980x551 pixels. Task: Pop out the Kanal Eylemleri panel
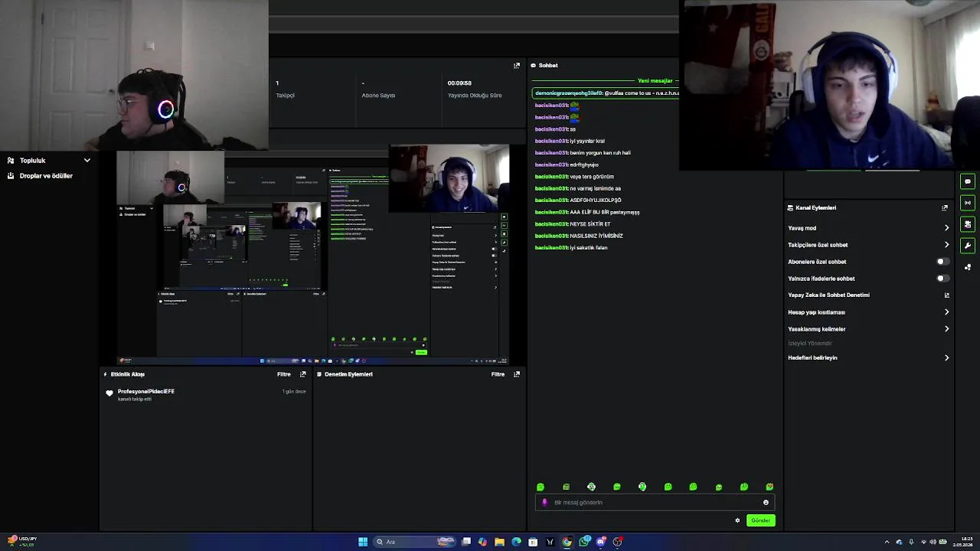945,207
